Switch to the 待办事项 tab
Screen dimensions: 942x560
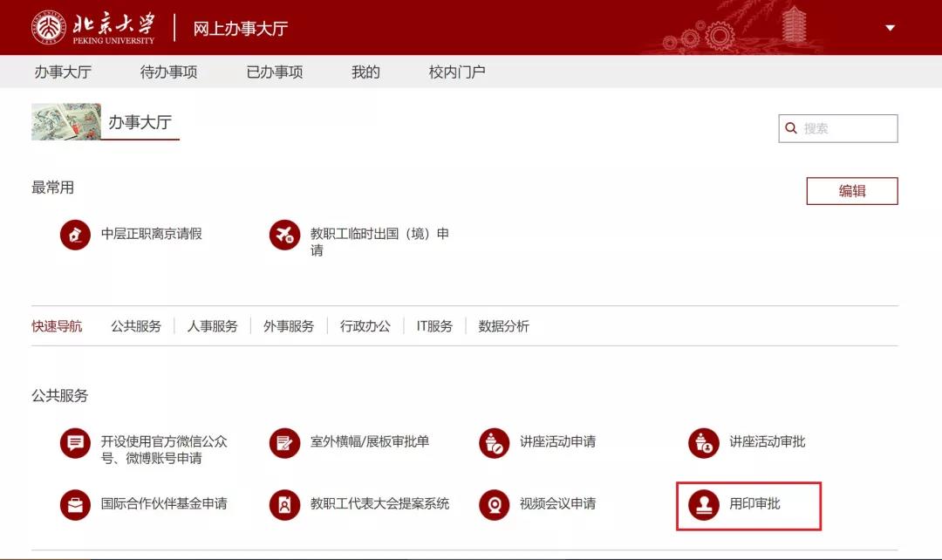[x=168, y=72]
